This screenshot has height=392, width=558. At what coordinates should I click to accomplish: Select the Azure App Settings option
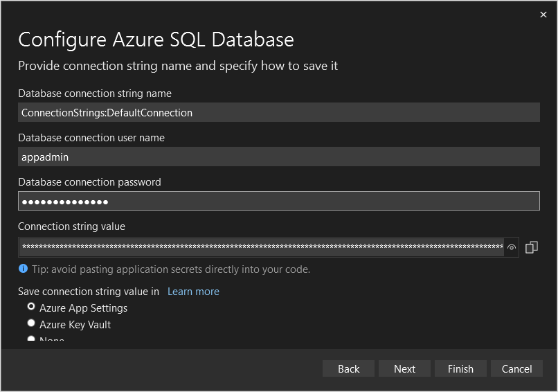[31, 307]
